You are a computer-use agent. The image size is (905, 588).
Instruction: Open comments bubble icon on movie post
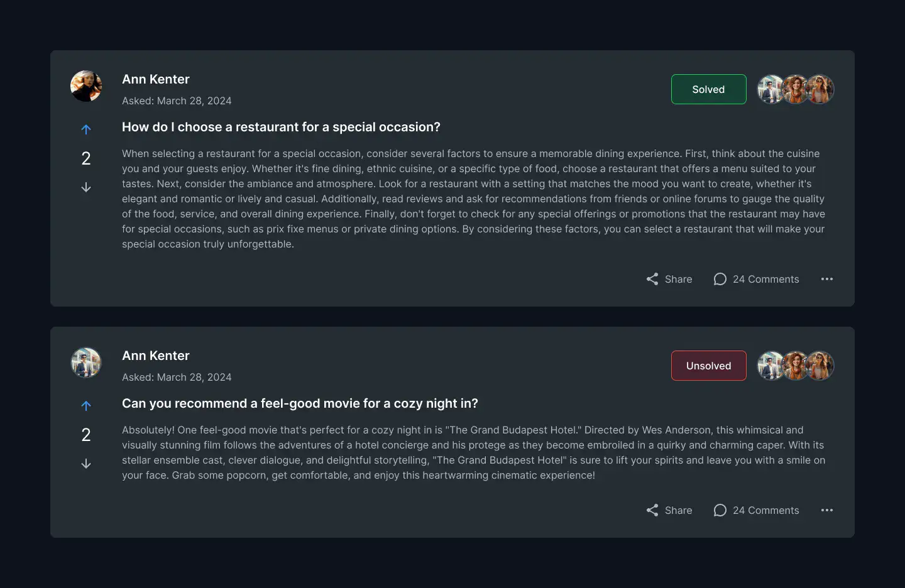pyautogui.click(x=720, y=510)
